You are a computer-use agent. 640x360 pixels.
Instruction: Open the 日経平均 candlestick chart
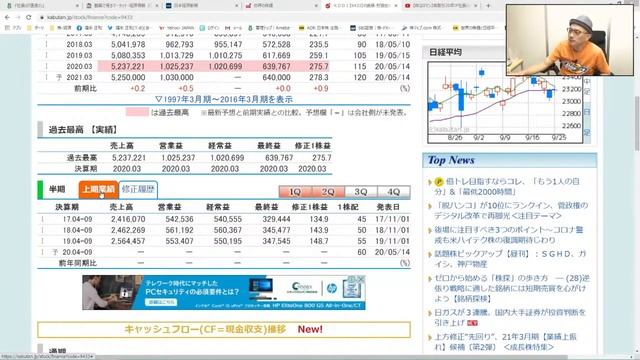[505, 102]
